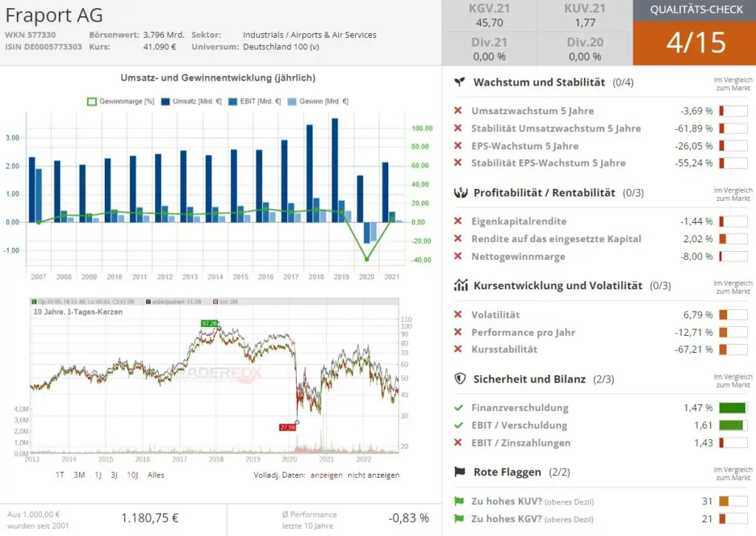Click the ISIN DE0005773303 text
The image size is (756, 536).
(44, 47)
